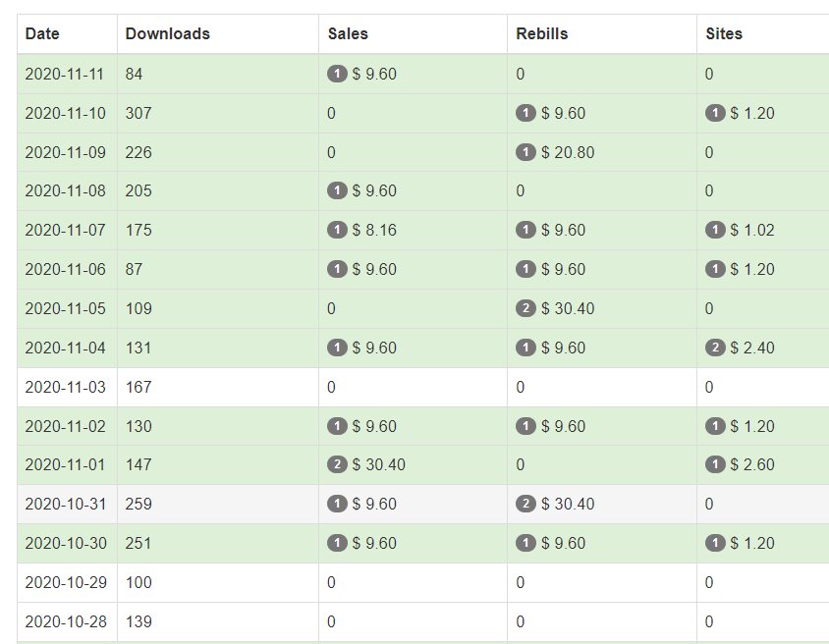Screen dimensions: 829x644
Task: Click the Sites count badge for 2020-11-10
Action: click(x=715, y=113)
